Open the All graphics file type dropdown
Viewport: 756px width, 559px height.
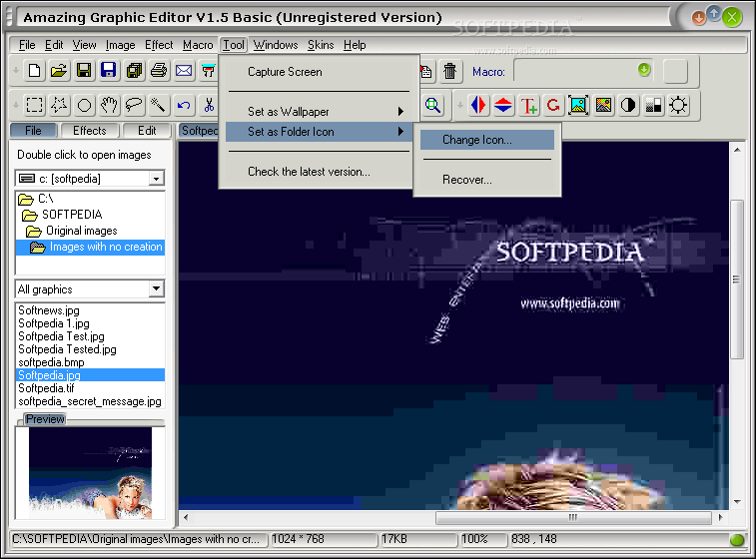tap(156, 289)
